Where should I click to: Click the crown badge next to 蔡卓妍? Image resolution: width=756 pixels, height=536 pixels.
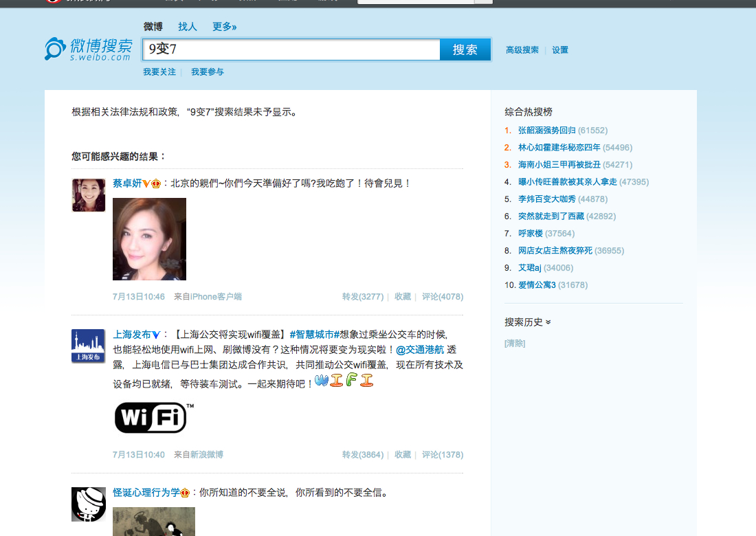pos(156,183)
